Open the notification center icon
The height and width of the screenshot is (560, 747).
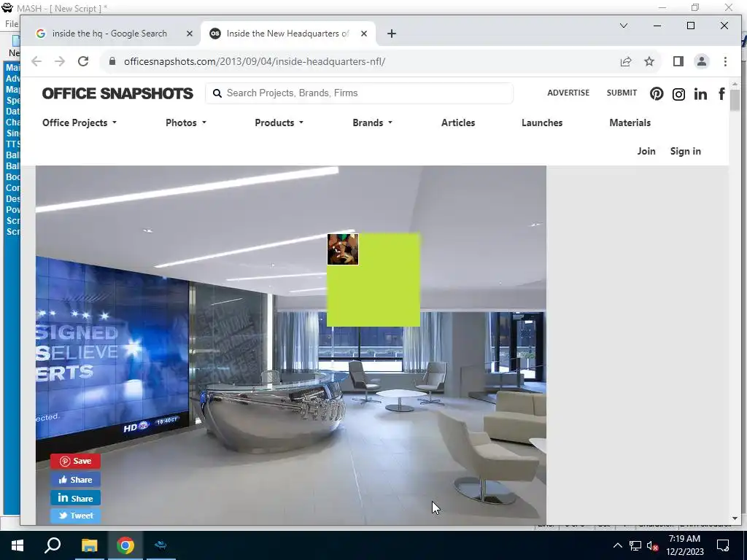coord(723,545)
